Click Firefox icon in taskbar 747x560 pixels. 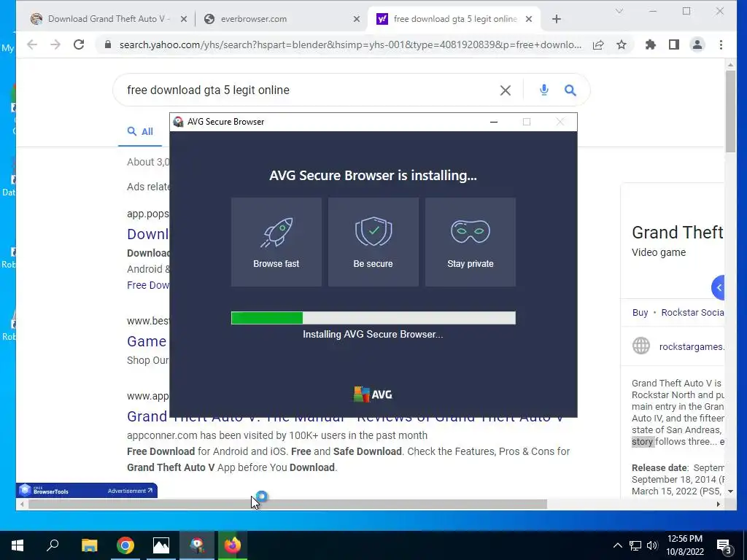click(233, 545)
